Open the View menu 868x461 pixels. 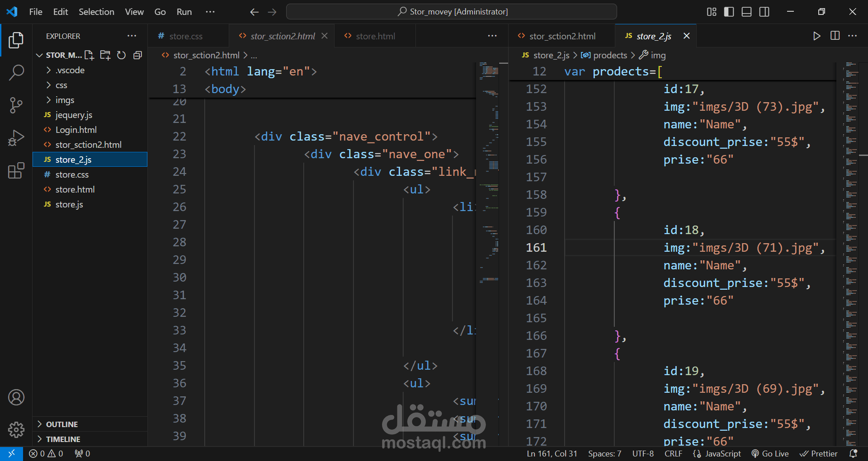[134, 12]
